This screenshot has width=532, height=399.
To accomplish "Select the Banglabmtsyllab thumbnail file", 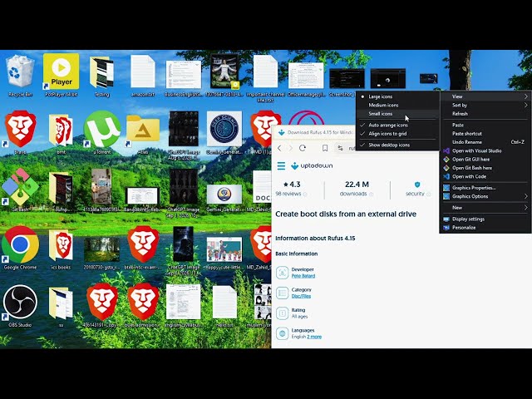I will coord(143,199).
